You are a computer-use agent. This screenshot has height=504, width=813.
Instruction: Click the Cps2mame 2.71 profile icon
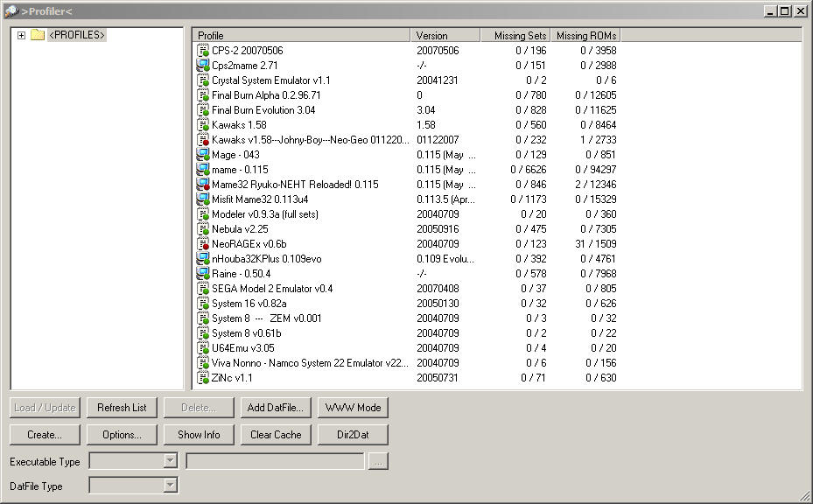tap(203, 66)
